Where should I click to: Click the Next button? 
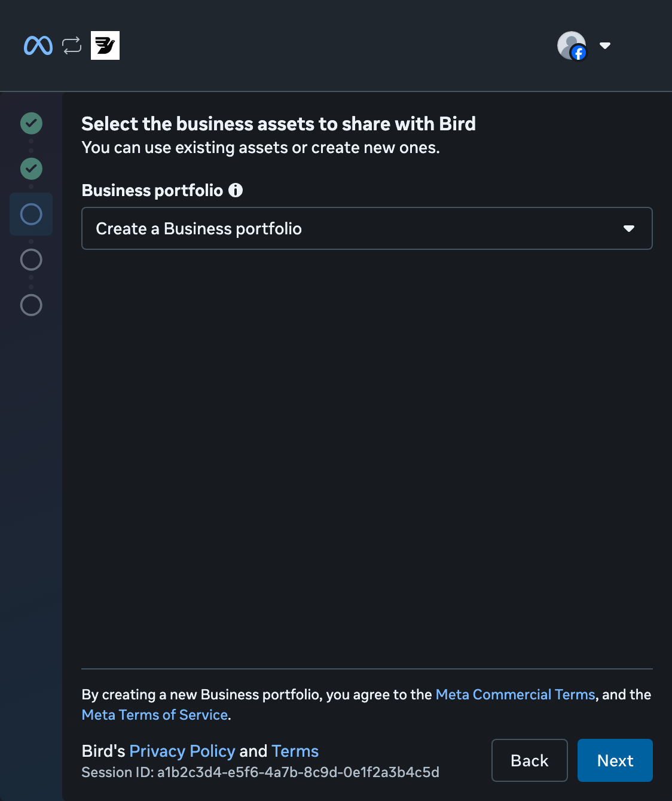[615, 760]
